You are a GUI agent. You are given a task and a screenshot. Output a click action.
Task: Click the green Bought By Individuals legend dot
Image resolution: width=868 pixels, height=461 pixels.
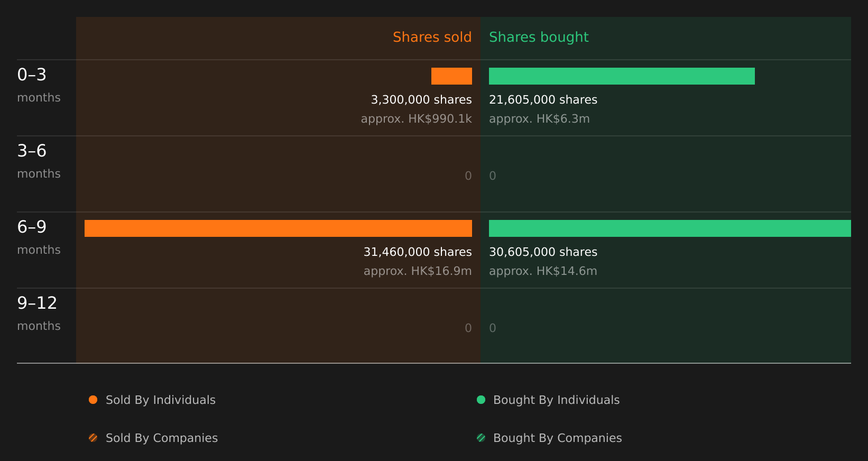(481, 400)
